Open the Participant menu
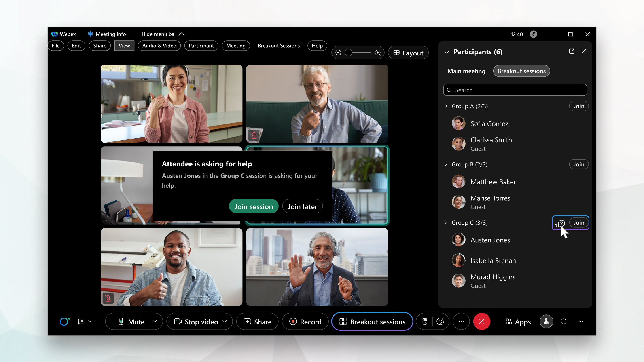Viewport: 644px width, 362px height. (x=201, y=46)
